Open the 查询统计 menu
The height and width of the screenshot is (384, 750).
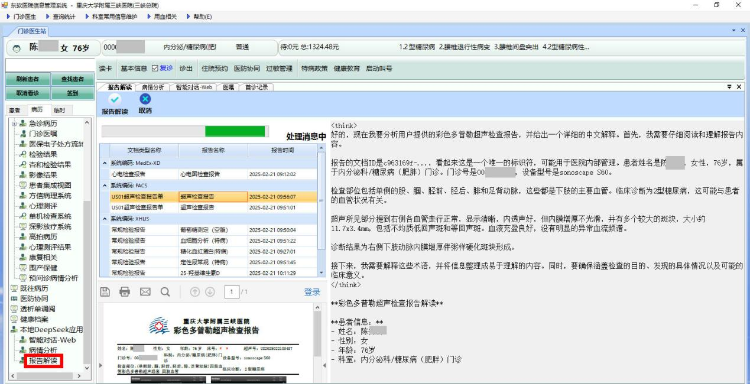point(64,17)
